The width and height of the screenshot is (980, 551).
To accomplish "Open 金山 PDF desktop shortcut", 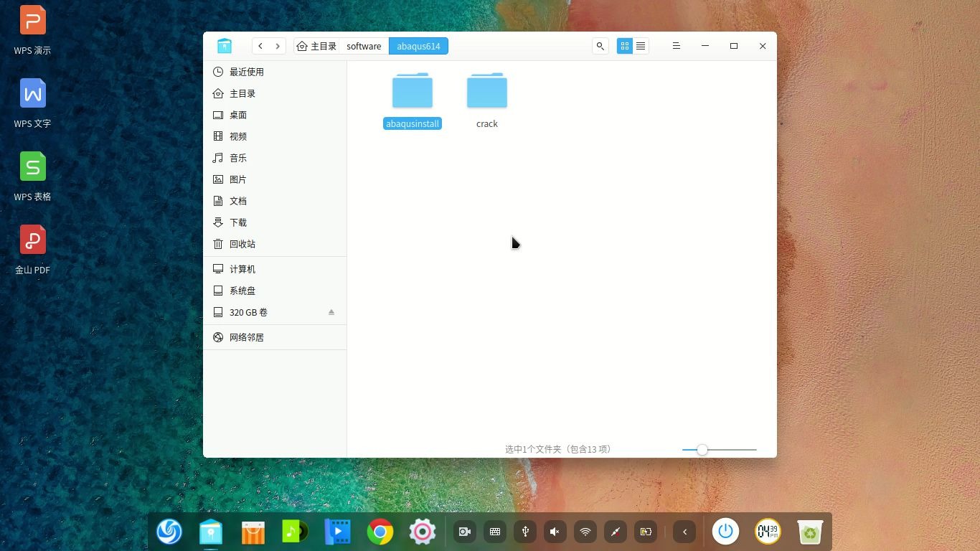I will pos(32,249).
